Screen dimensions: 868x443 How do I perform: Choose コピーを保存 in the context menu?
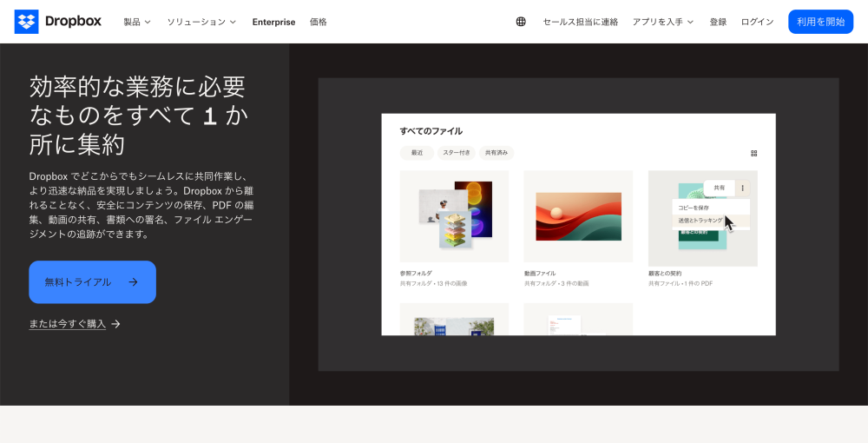click(x=694, y=208)
